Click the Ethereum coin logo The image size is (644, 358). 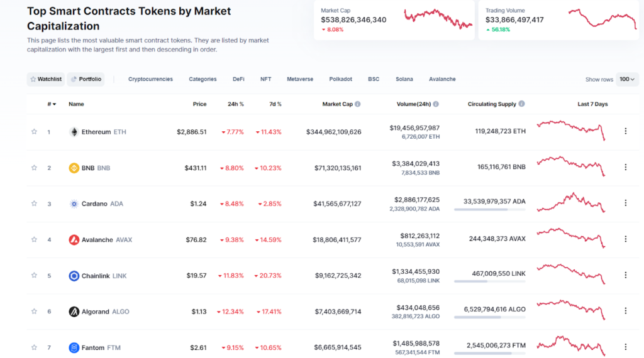coord(74,132)
